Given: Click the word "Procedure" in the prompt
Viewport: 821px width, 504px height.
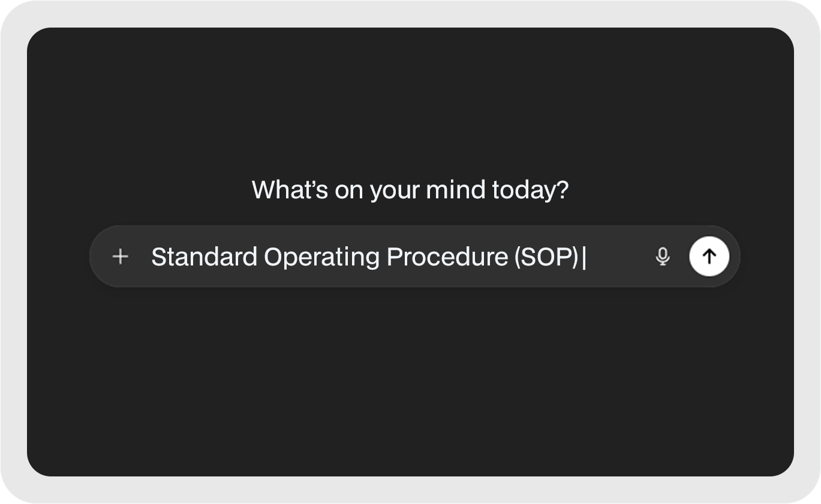Looking at the screenshot, I should 447,256.
